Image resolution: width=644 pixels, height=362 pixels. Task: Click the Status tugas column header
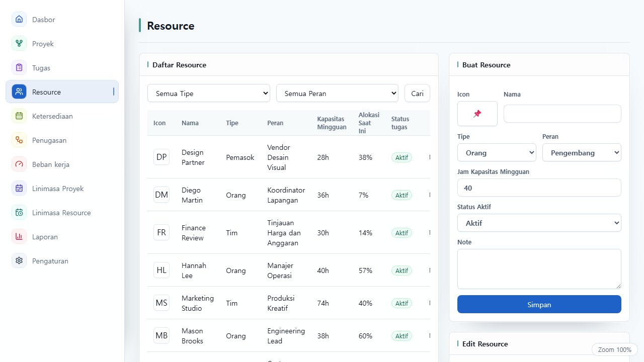tap(400, 123)
